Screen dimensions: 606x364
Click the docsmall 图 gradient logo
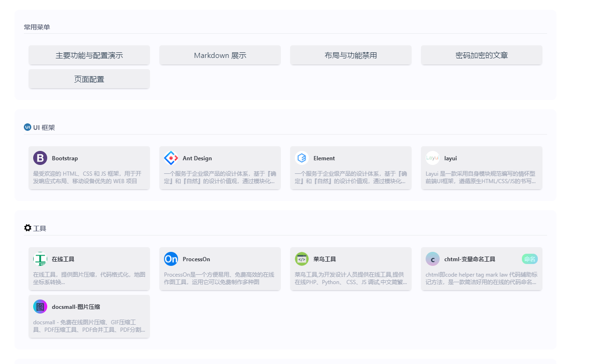pyautogui.click(x=40, y=307)
